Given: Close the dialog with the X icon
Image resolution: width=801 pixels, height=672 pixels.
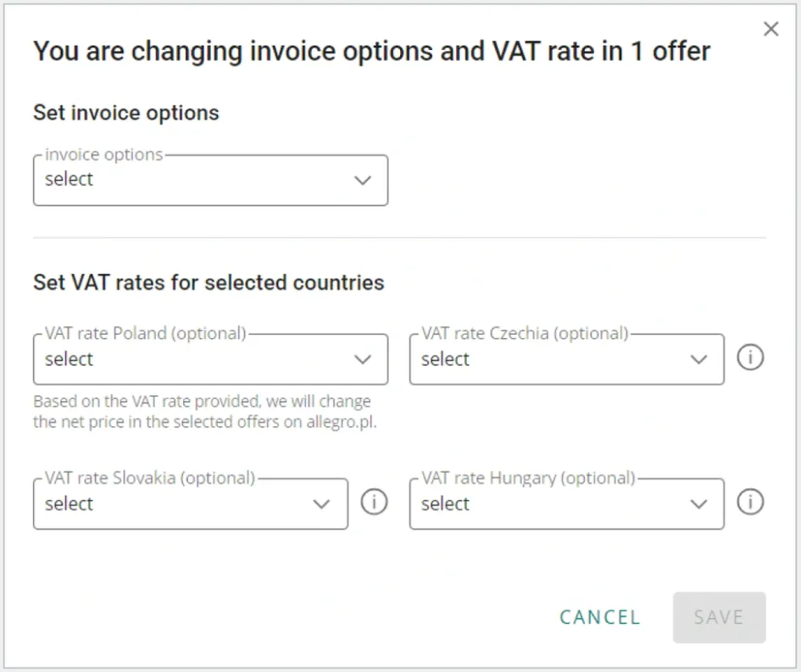Looking at the screenshot, I should click(770, 30).
